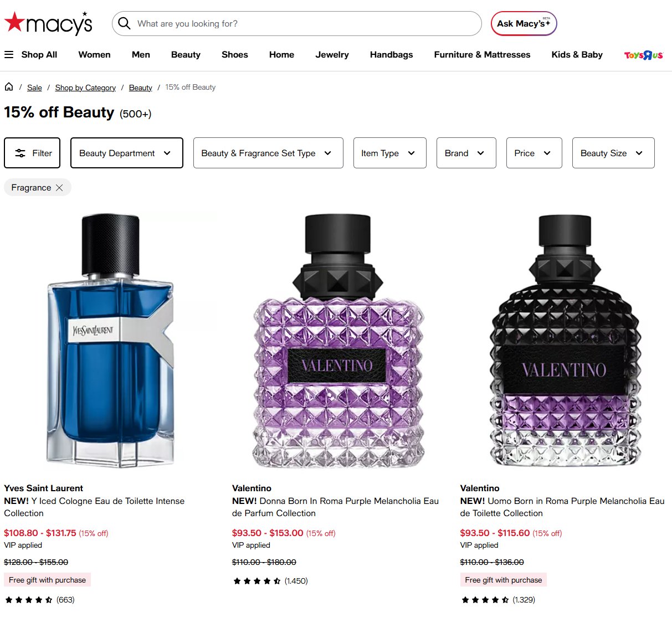The image size is (672, 628).
Task: View star ratings for Valentino Donna
Action: tap(257, 581)
